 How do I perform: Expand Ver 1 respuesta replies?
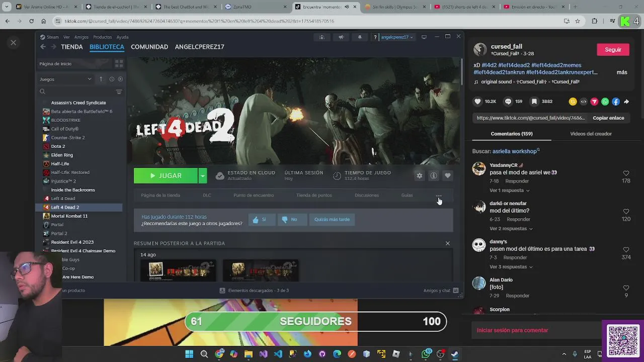(509, 191)
